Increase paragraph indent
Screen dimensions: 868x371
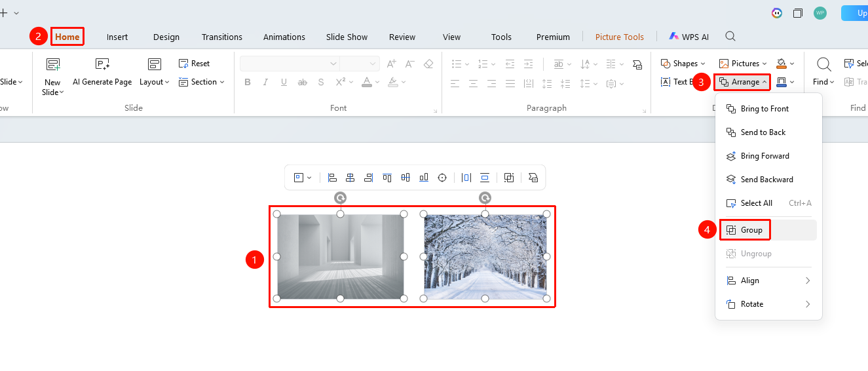[x=528, y=64]
